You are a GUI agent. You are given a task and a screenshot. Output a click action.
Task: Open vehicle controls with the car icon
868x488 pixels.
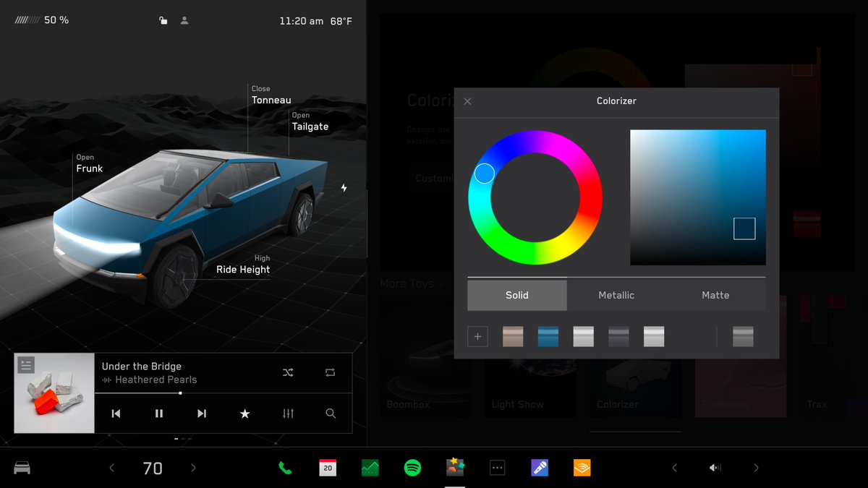pos(22,468)
